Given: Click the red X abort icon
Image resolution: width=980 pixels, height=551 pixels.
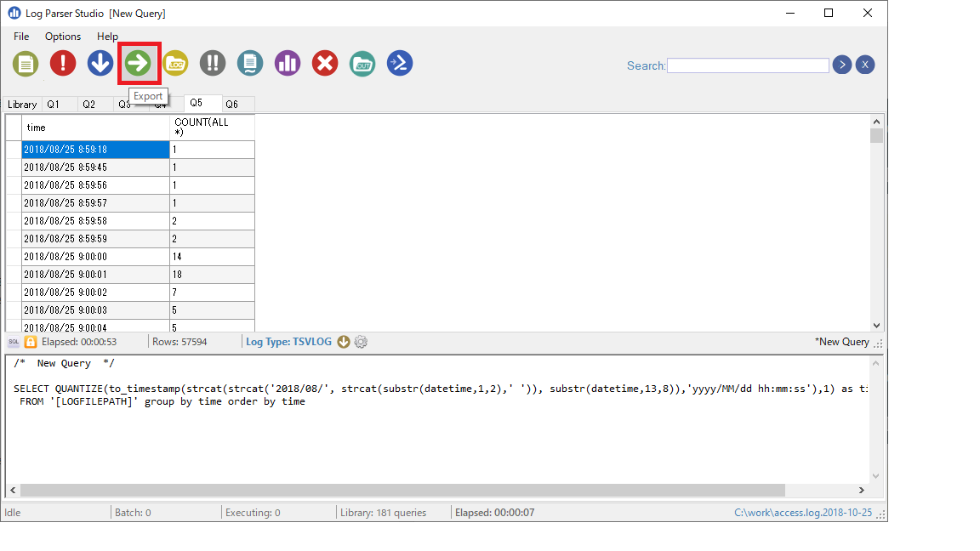Looking at the screenshot, I should click(x=325, y=63).
